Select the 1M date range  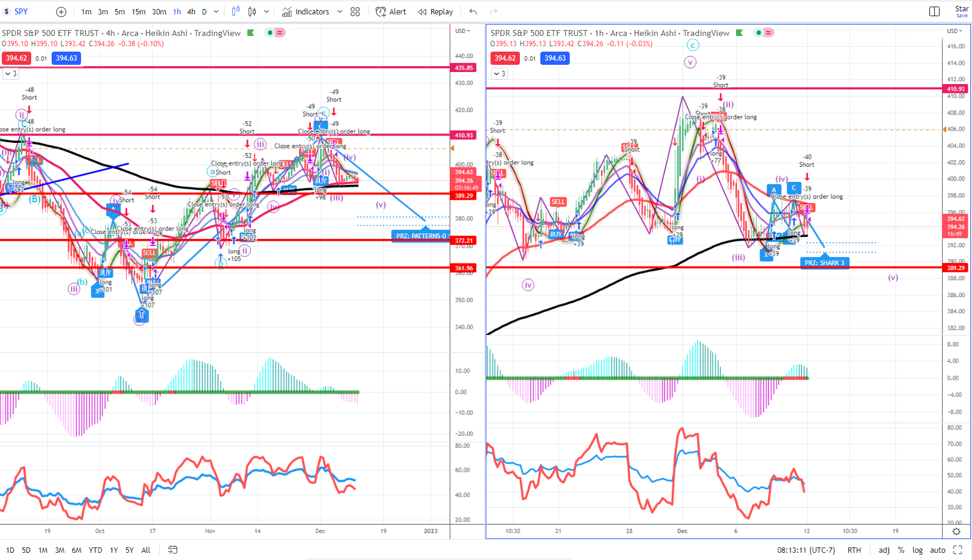tap(43, 550)
